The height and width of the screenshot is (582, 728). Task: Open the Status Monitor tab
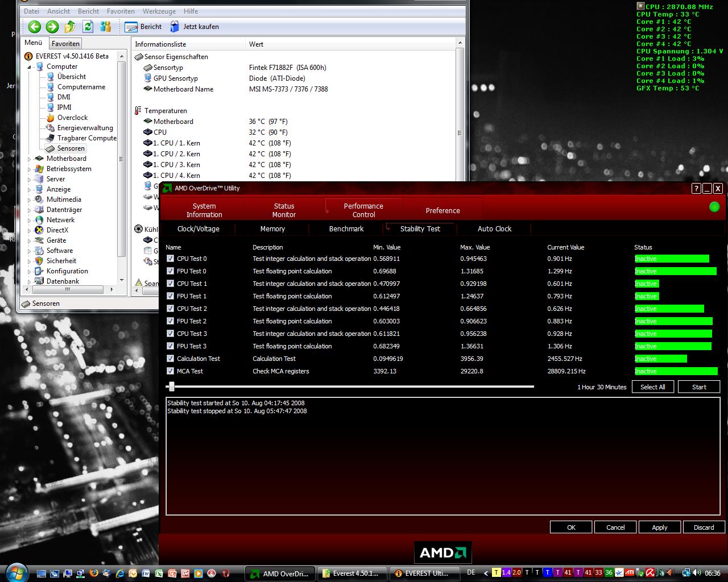(284, 210)
